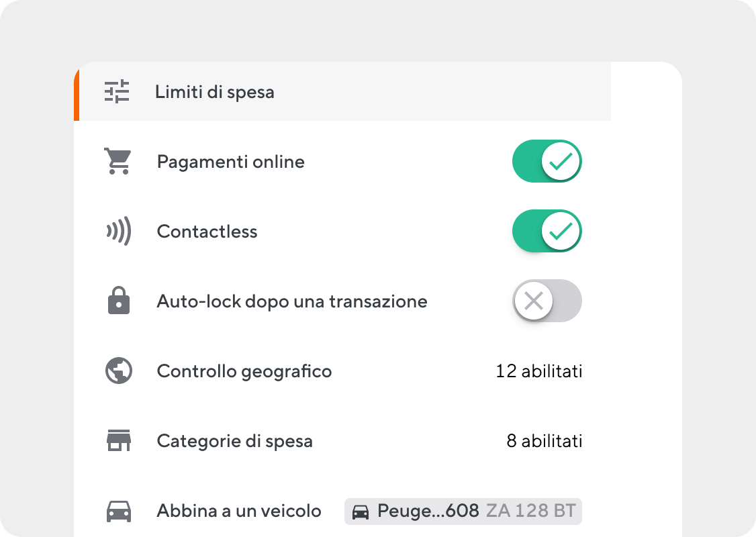Select the Limiti di spesa menu entry

(x=215, y=91)
